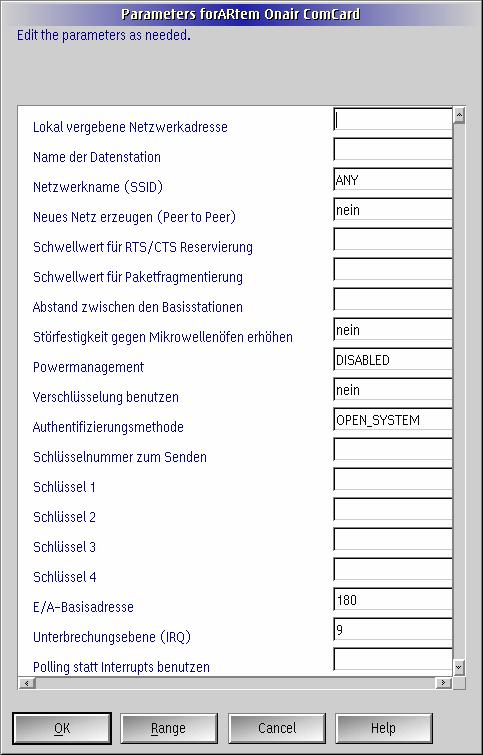Click the Authentifizierungsmethode field showing OPEN_SYSTEM

393,419
